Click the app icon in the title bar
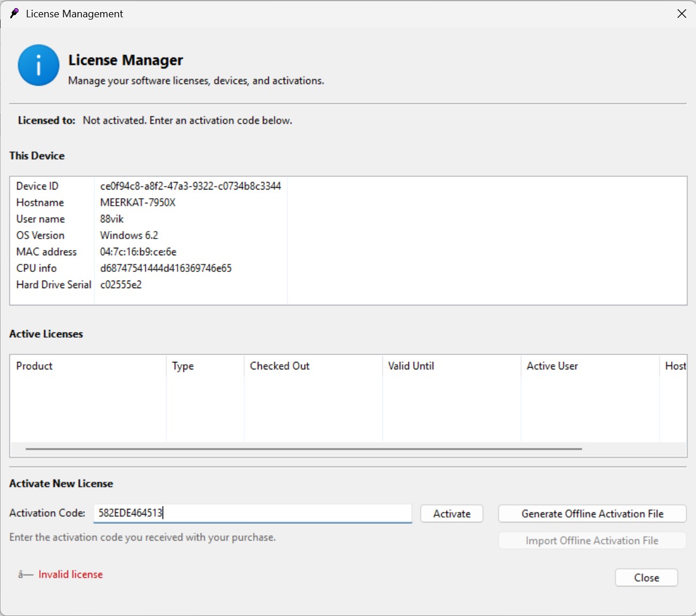This screenshot has height=616, width=696. pyautogui.click(x=14, y=13)
